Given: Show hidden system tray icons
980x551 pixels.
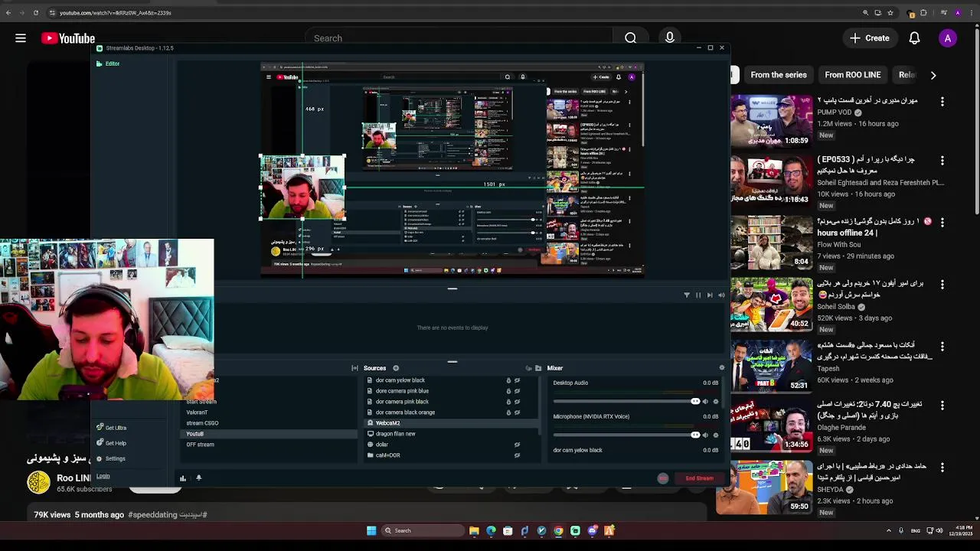Looking at the screenshot, I should [889, 530].
